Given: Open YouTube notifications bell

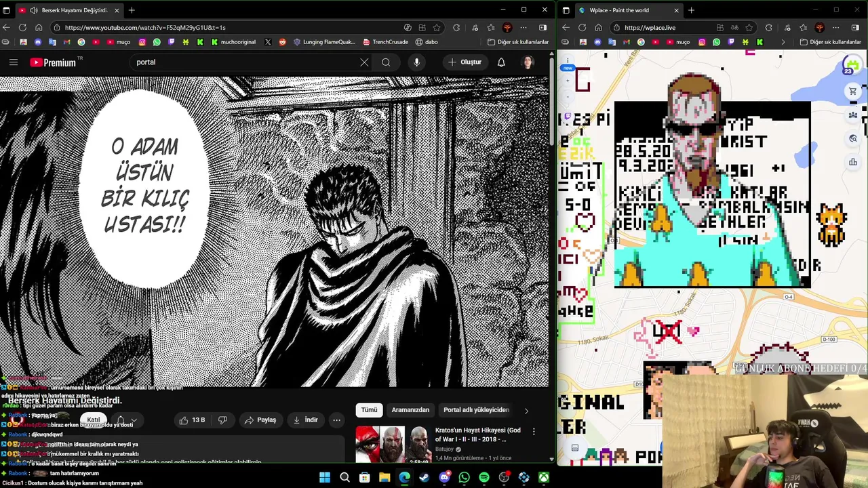Looking at the screenshot, I should click(501, 62).
